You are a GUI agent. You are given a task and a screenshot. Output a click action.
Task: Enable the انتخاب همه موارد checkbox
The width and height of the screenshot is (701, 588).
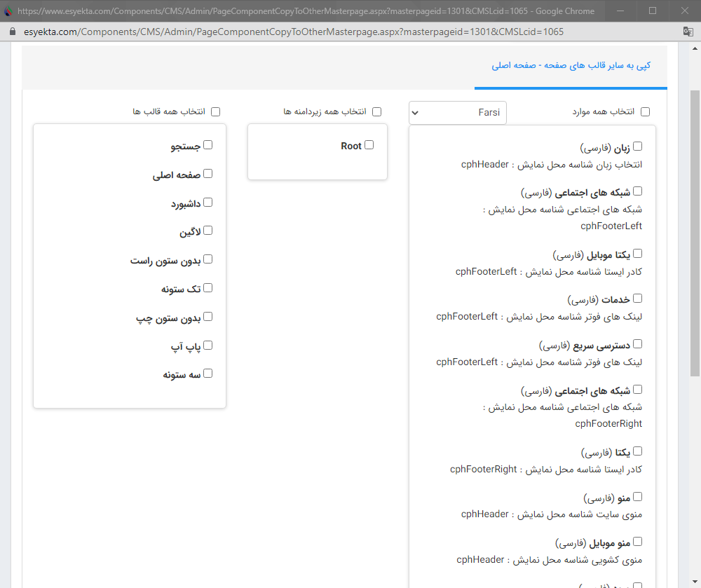tap(645, 111)
